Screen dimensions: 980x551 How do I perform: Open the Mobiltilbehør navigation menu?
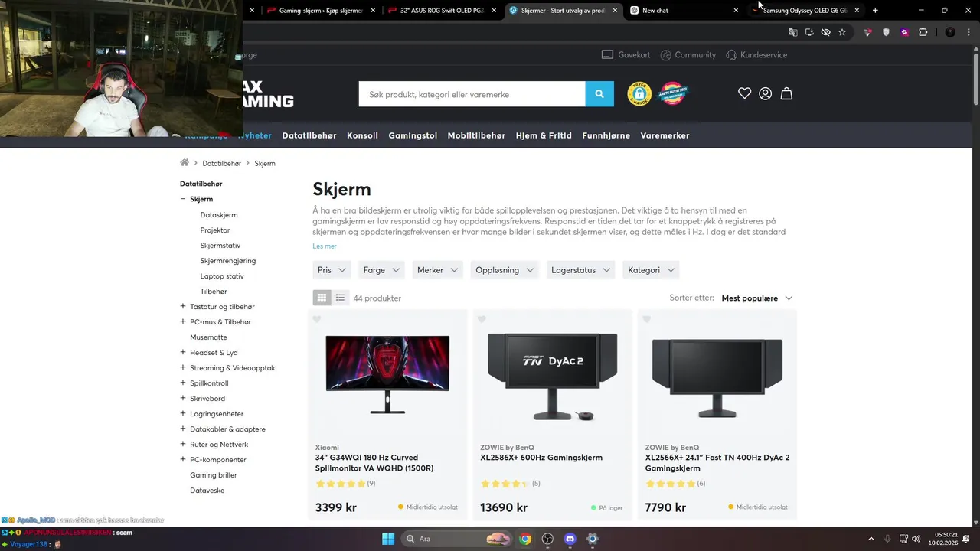(x=476, y=135)
